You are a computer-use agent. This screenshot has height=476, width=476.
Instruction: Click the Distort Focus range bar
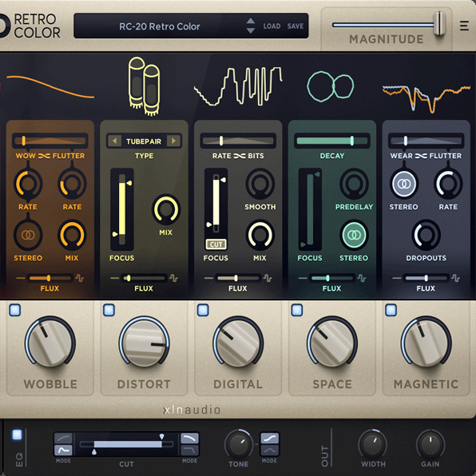(122, 209)
